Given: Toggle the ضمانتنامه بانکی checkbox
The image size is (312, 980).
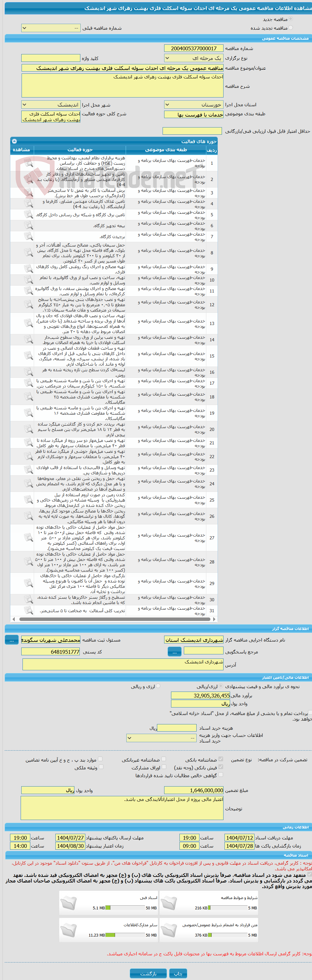Looking at the screenshot, I should click(221, 759).
